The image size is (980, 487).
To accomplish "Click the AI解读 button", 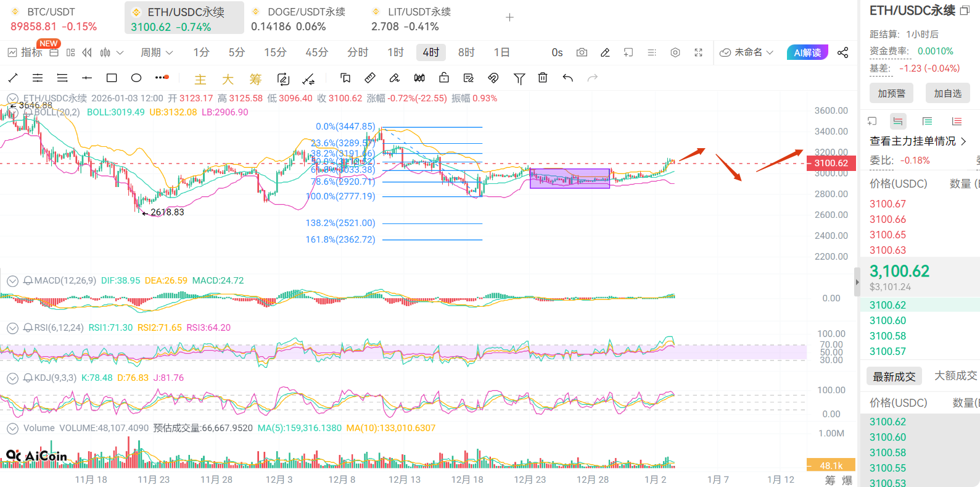I will (807, 52).
